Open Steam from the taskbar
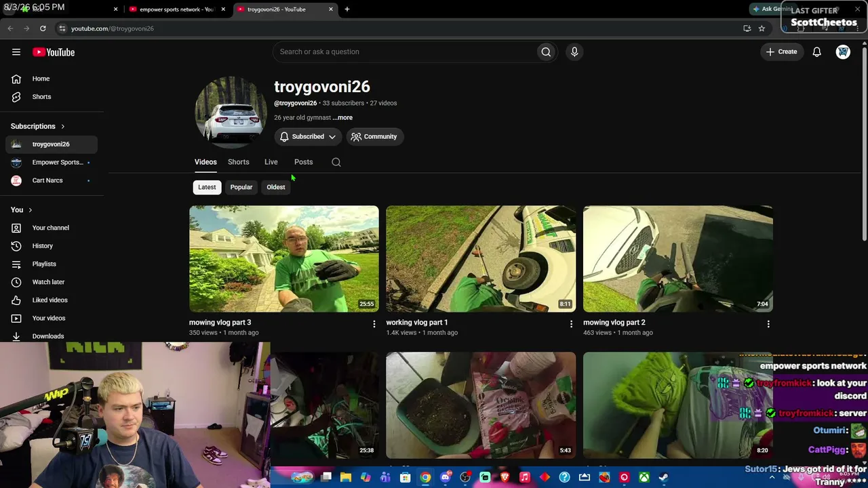This screenshot has width=868, height=488. click(663, 477)
